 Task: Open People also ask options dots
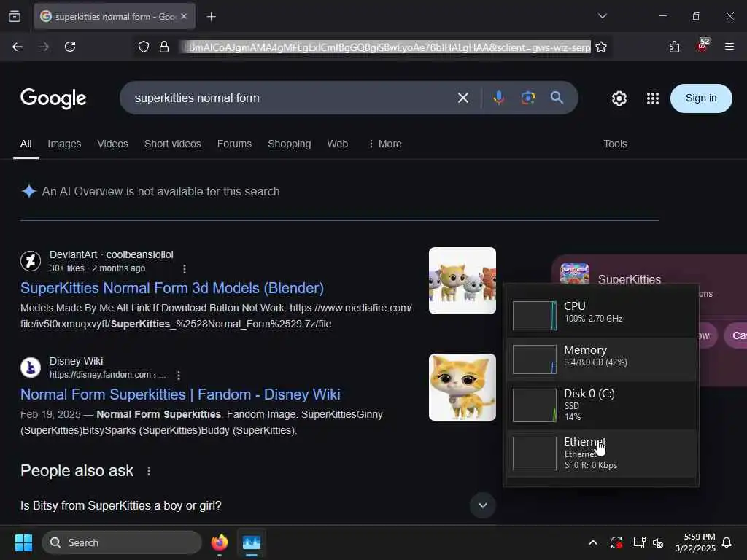[x=149, y=471]
